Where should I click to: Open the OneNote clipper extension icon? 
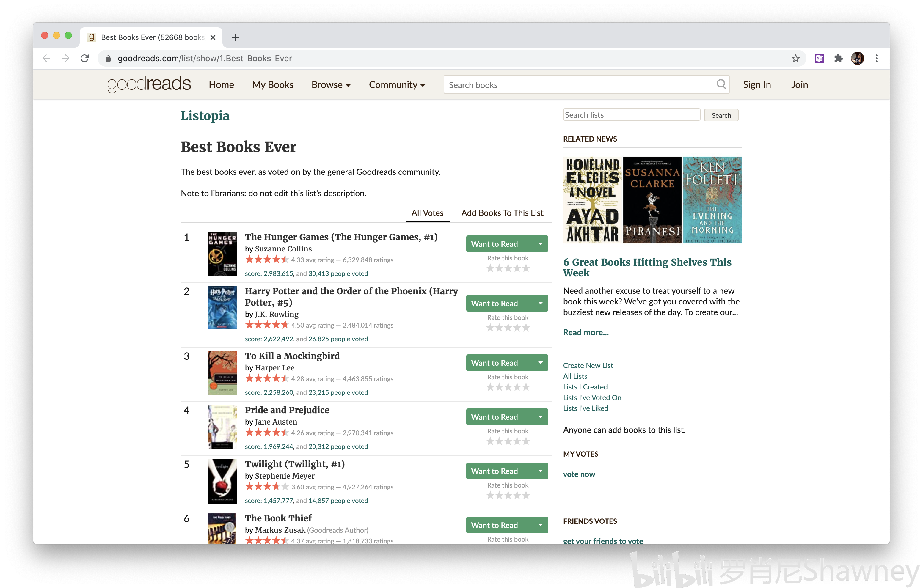819,58
